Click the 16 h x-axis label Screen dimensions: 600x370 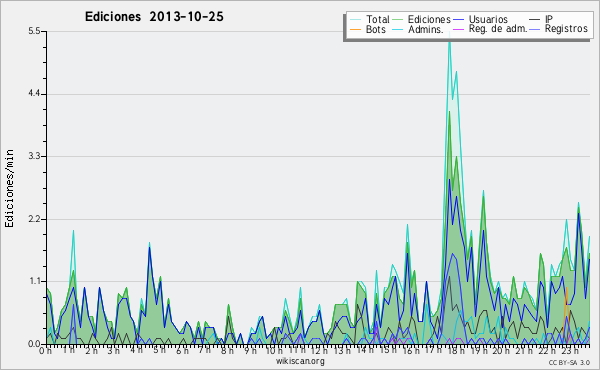410,351
